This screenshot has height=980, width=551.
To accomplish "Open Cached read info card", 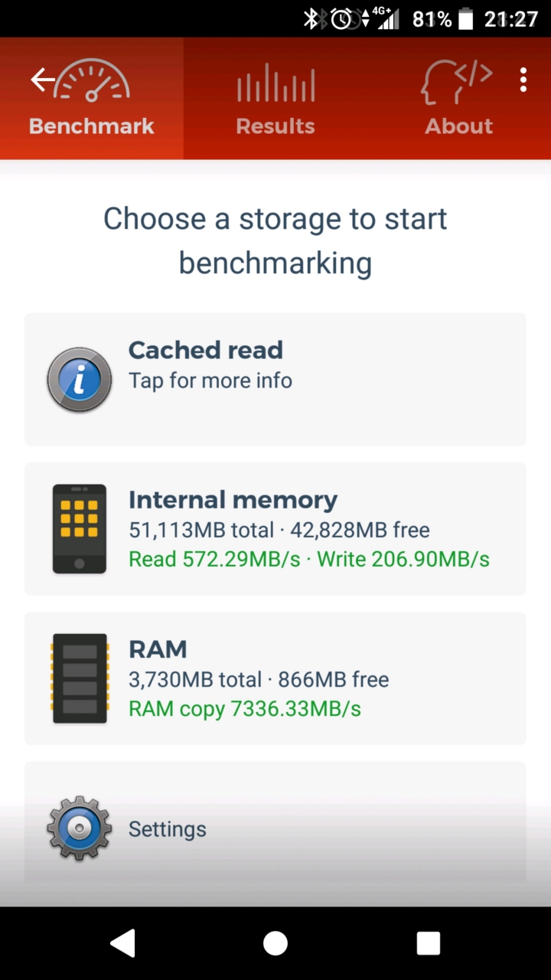I will [x=275, y=379].
